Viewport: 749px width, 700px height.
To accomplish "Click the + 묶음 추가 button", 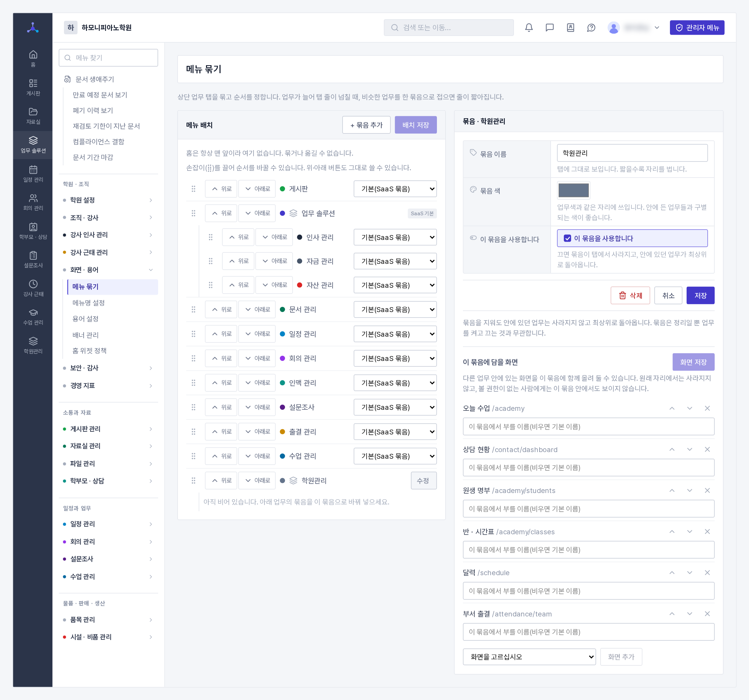I will pos(366,125).
